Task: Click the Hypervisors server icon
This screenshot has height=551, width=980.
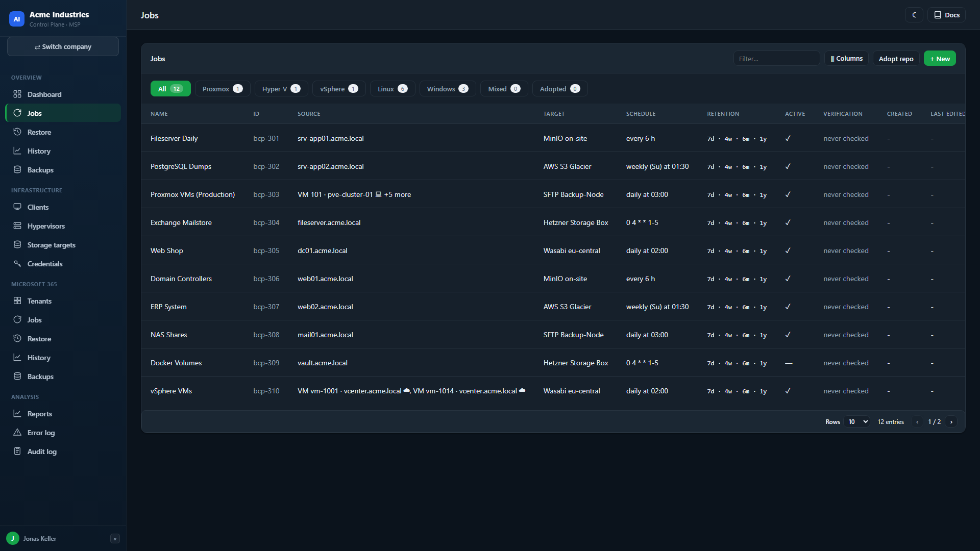Action: point(17,226)
